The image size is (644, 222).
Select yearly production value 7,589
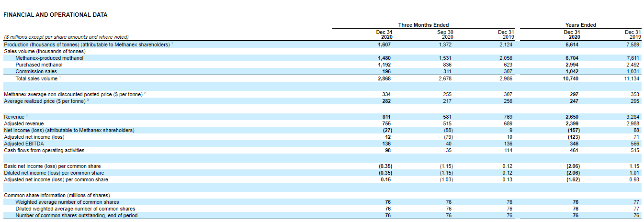coord(633,44)
